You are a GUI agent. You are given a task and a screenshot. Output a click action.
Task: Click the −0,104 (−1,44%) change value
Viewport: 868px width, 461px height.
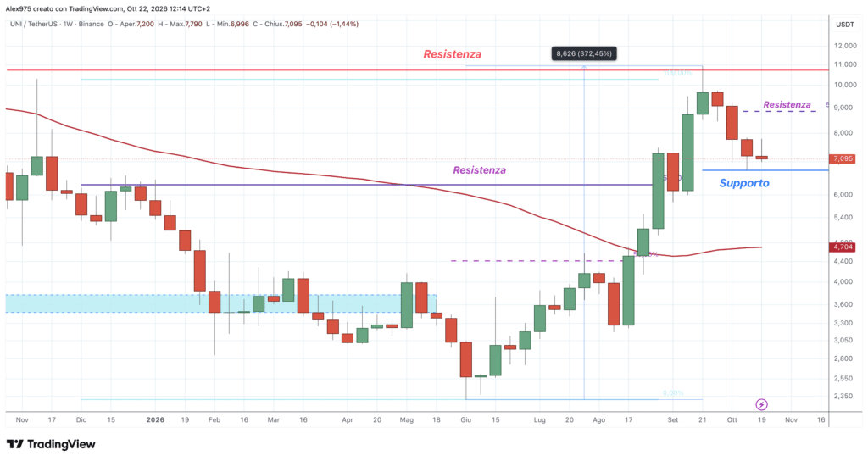(x=332, y=25)
